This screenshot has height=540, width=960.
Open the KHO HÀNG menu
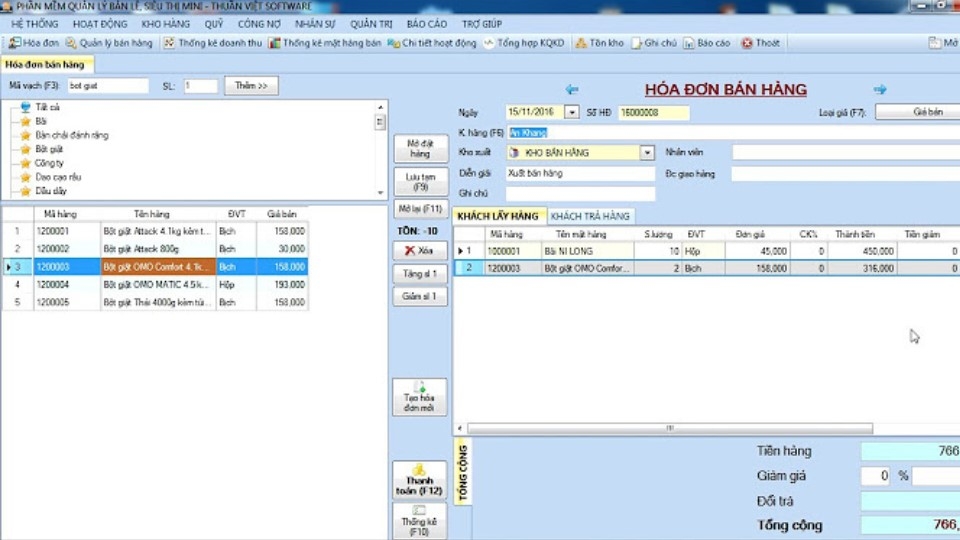click(x=165, y=23)
